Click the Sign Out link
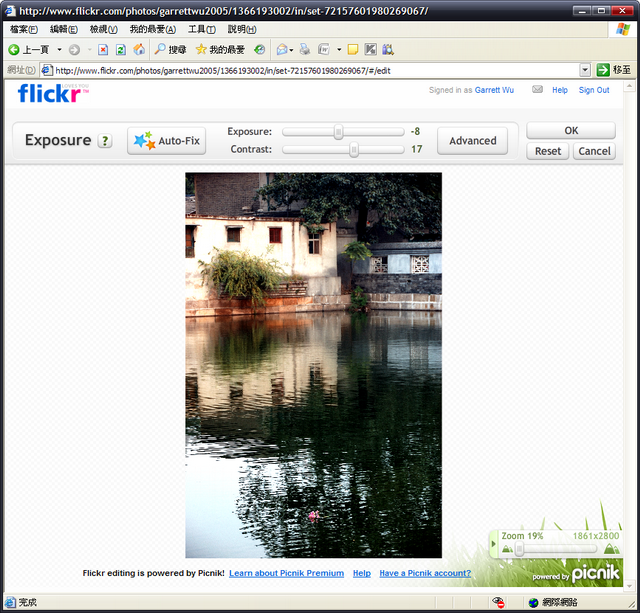640x613 pixels. [x=594, y=90]
